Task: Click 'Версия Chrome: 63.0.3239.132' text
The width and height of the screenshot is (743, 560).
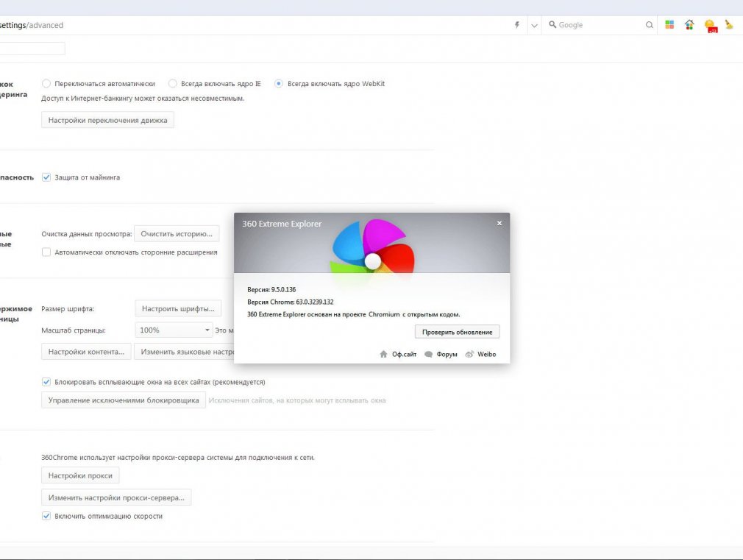Action: (x=291, y=302)
